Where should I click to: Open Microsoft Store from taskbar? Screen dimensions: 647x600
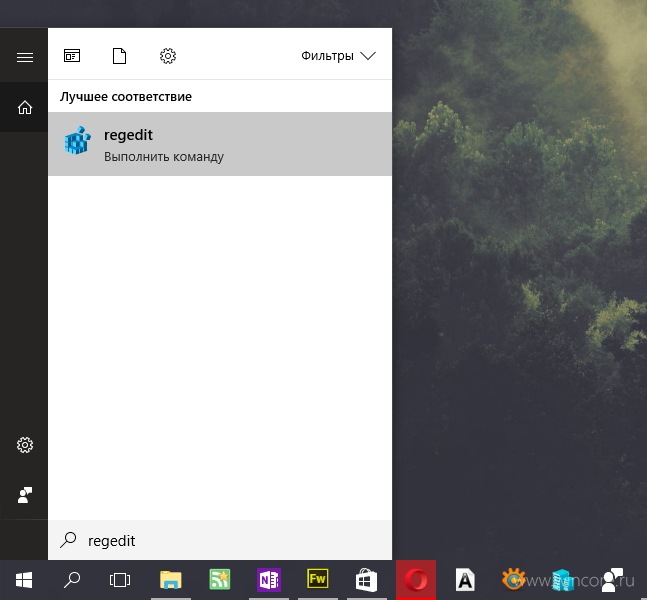(x=366, y=580)
